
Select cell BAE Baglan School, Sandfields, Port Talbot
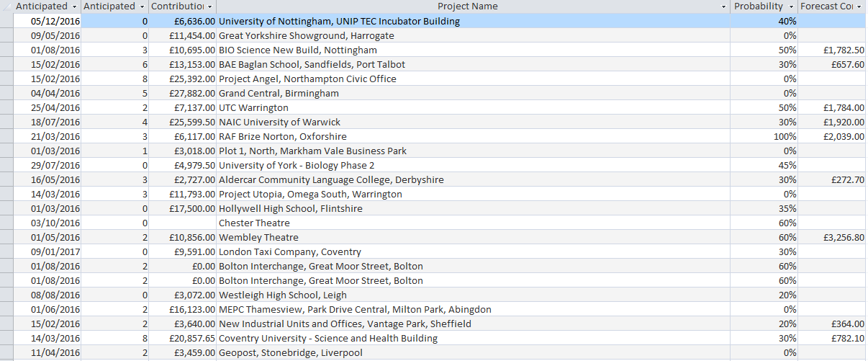point(474,64)
